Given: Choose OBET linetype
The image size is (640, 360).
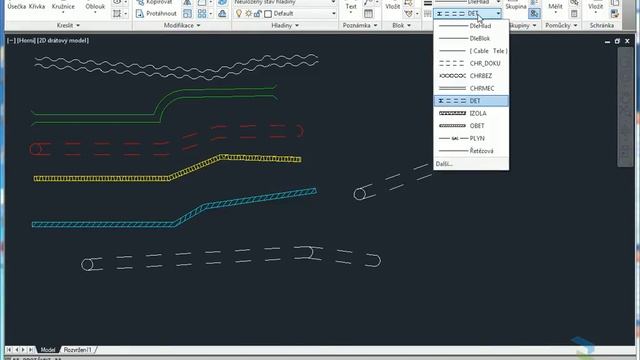Looking at the screenshot, I should coord(471,126).
